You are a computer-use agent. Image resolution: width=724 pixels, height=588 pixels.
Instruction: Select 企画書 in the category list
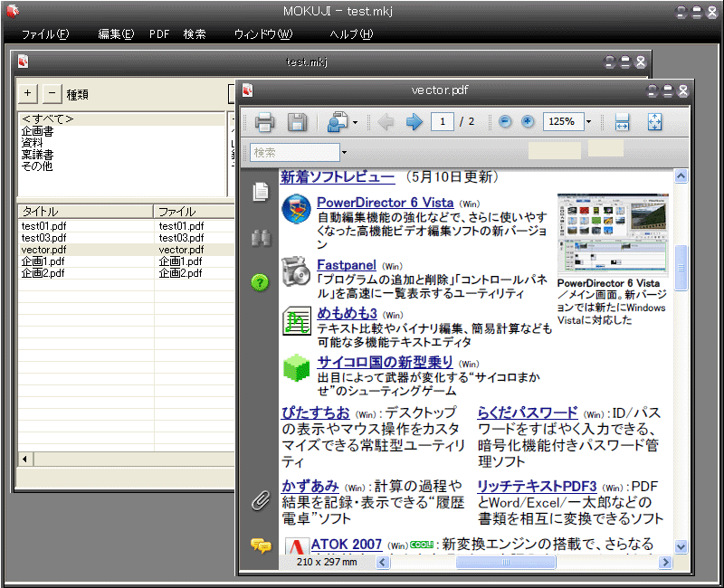click(121, 131)
